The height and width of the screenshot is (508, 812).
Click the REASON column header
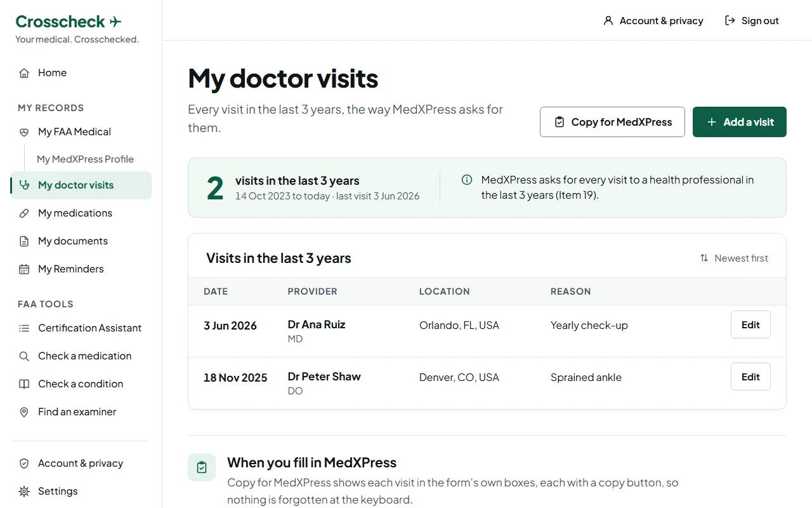click(571, 291)
